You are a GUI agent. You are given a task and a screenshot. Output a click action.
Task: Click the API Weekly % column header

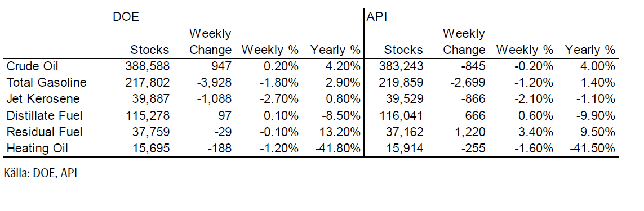[525, 50]
